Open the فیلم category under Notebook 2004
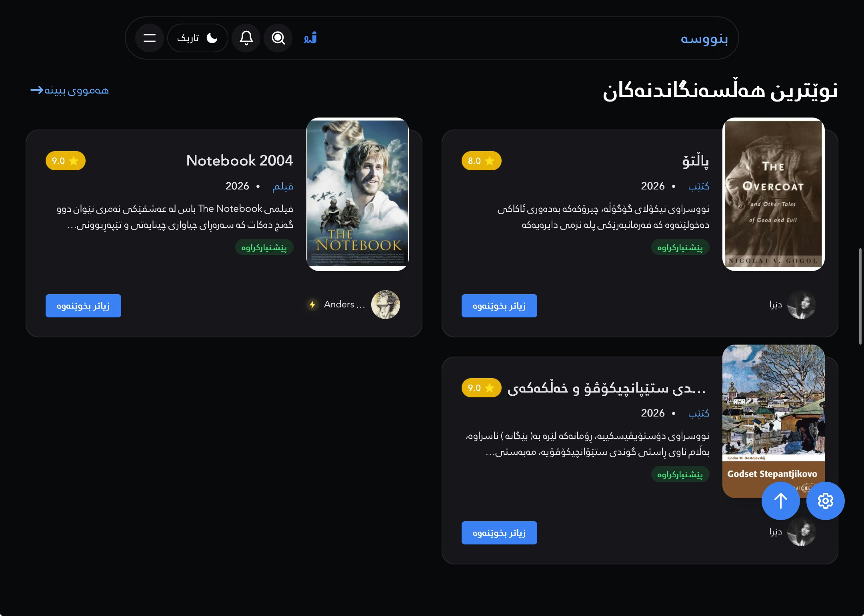Image resolution: width=864 pixels, height=616 pixels. click(x=284, y=186)
